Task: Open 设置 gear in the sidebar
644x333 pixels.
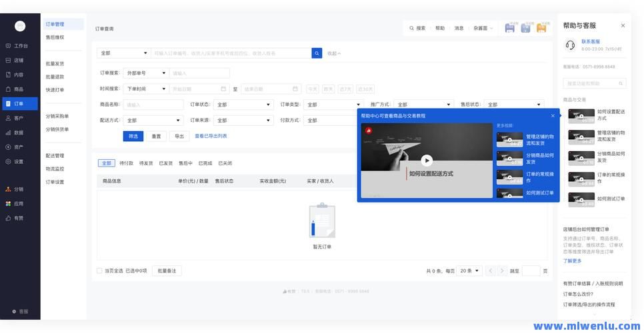Action: coord(18,161)
